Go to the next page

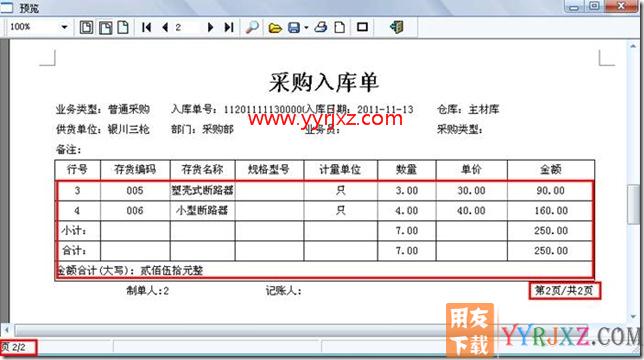[210, 28]
